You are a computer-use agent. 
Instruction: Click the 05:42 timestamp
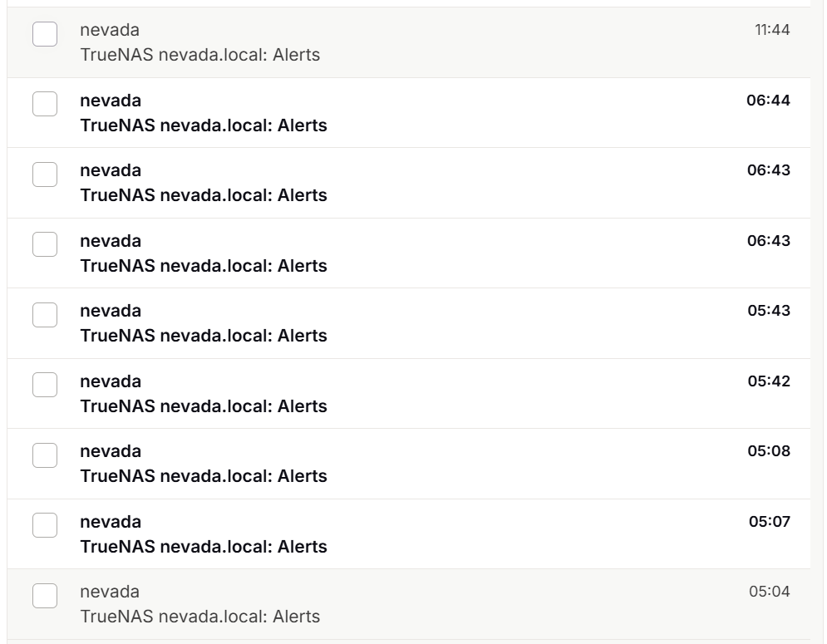[x=768, y=381]
